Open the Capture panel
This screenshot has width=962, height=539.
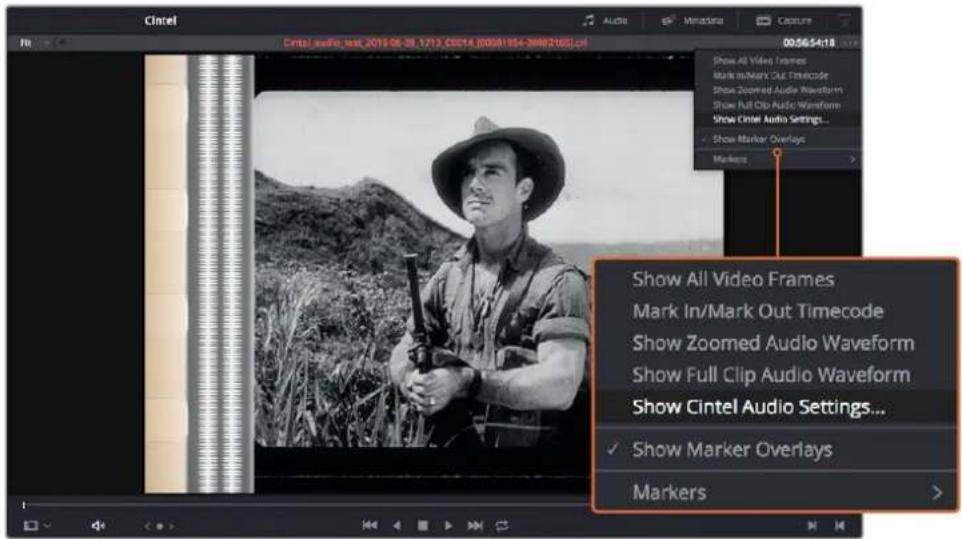pos(783,21)
